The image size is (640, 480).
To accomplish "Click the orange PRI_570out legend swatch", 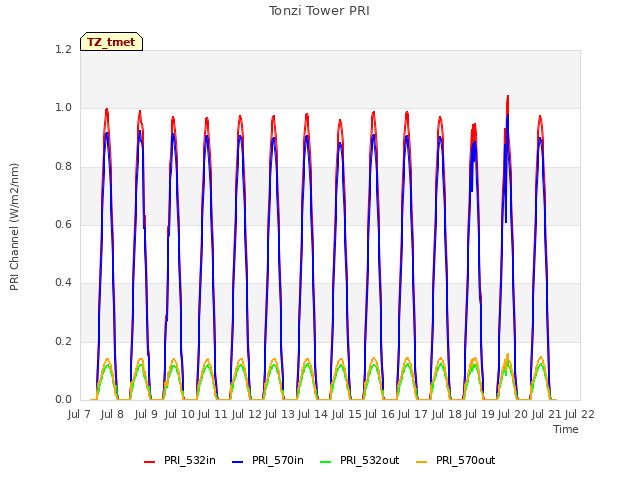I will pyautogui.click(x=422, y=461).
